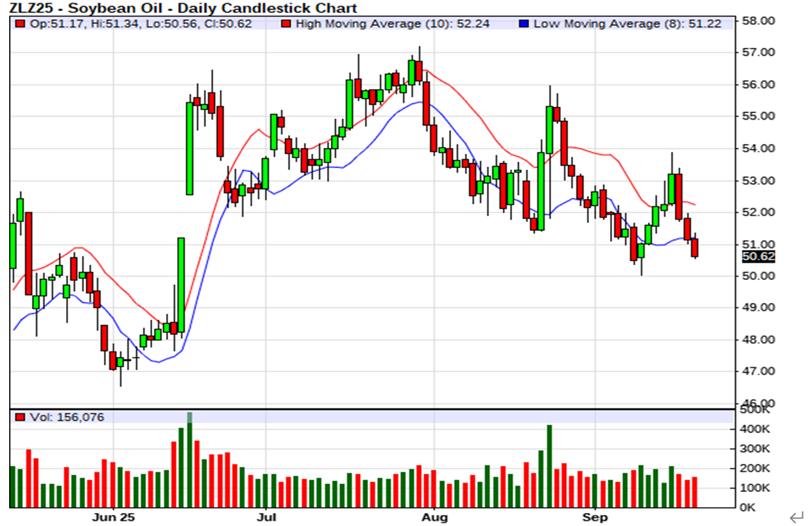Image resolution: width=812 pixels, height=526 pixels.
Task: Click the Jul date axis label
Action: click(265, 517)
